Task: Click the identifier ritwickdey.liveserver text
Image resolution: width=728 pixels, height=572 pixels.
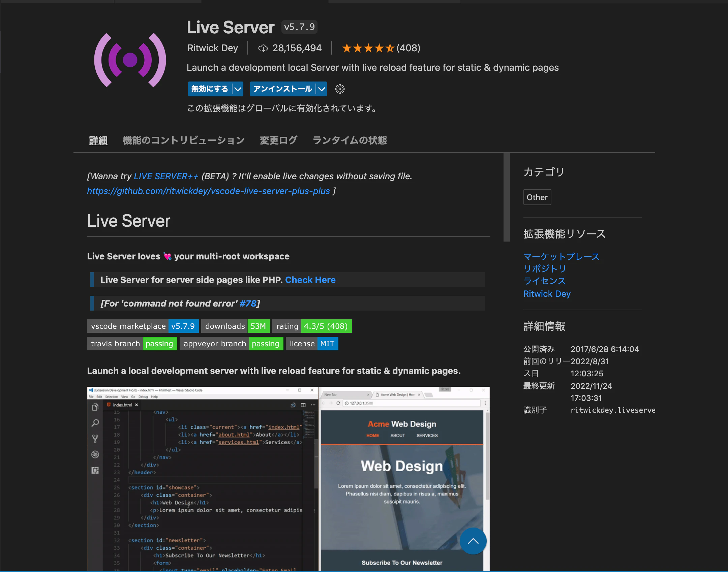Action: coord(613,410)
